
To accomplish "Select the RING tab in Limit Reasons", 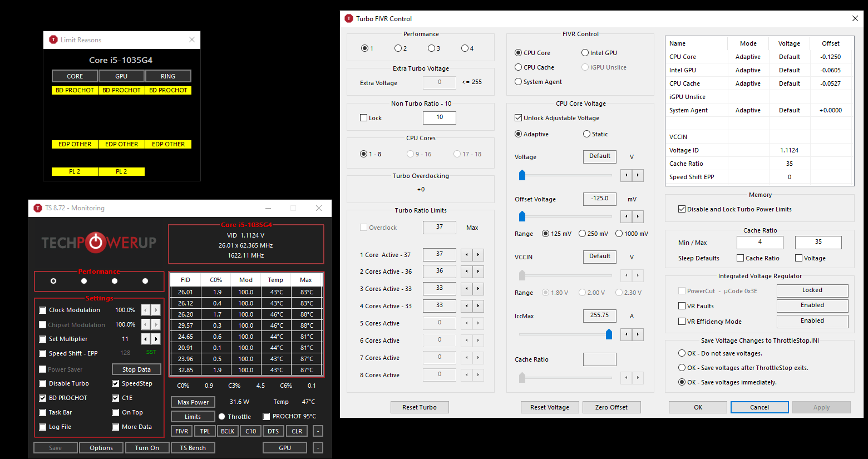I will [x=168, y=76].
